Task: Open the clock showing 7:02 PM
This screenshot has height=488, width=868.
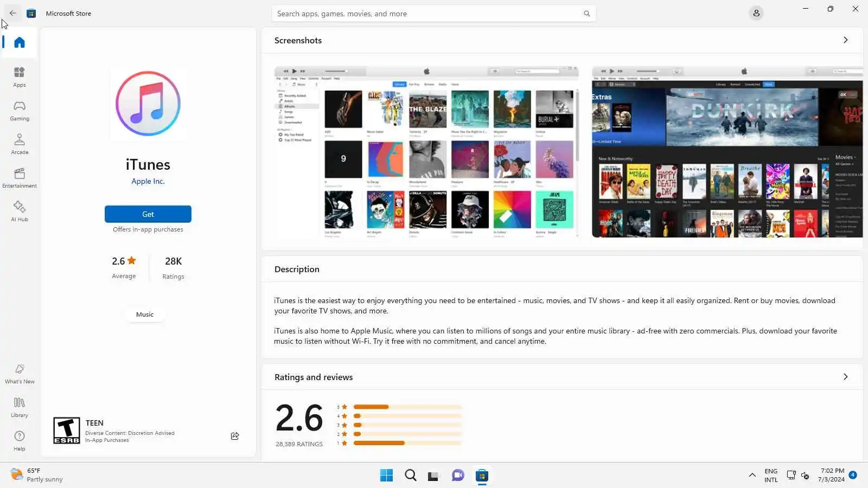Action: click(832, 475)
